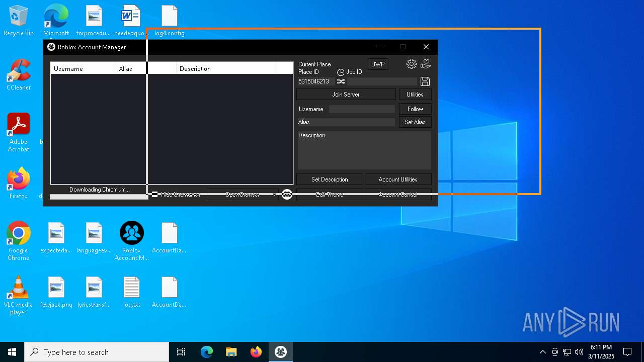The height and width of the screenshot is (362, 644).
Task: Select the CCleaner desktop shortcut
Action: pyautogui.click(x=19, y=75)
